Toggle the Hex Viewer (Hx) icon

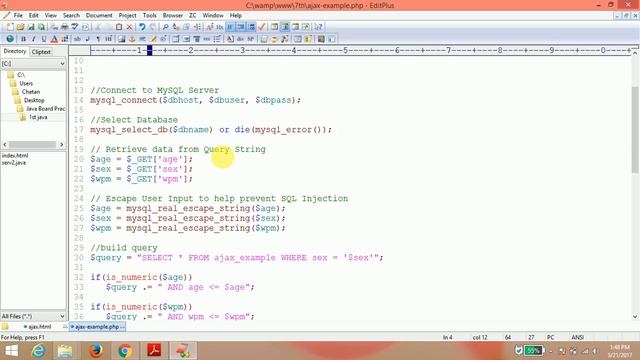pyautogui.click(x=220, y=27)
